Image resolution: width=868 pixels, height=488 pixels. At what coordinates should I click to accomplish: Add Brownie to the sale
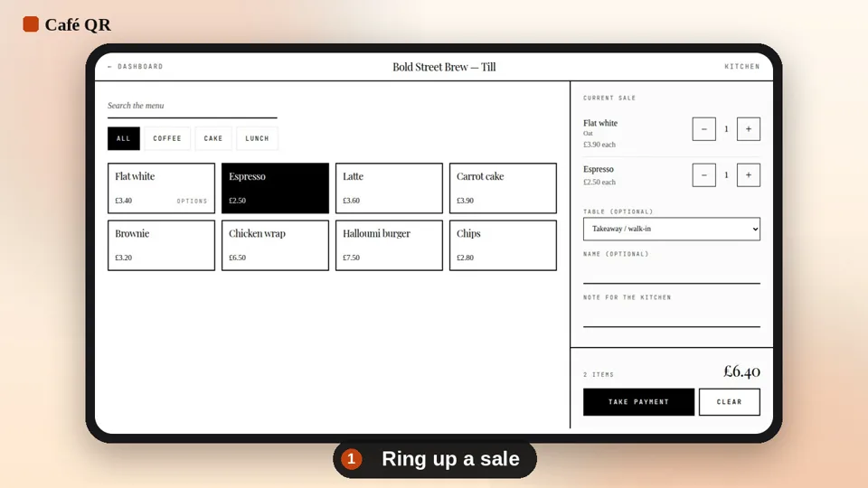pyautogui.click(x=161, y=245)
